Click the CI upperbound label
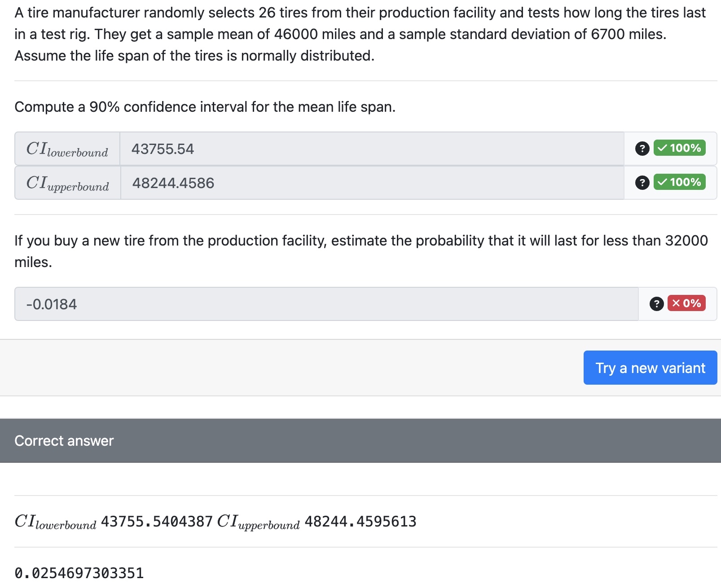The width and height of the screenshot is (721, 588). click(67, 182)
